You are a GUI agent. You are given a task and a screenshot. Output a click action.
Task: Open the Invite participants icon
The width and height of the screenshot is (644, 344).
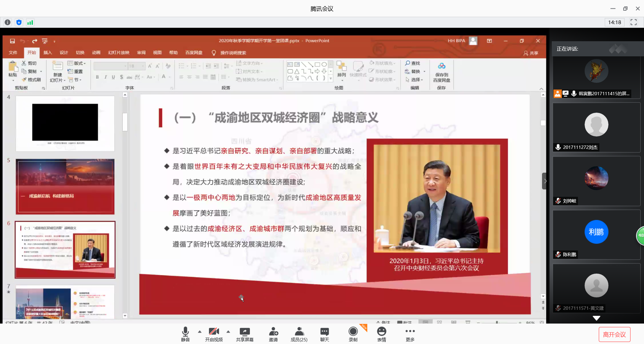pos(273,334)
